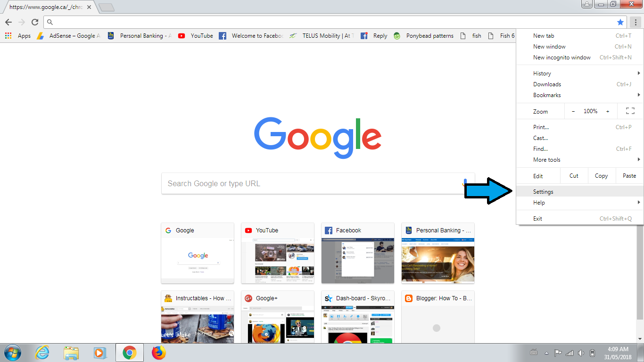The width and height of the screenshot is (644, 362).
Task: Close the google.ca tab
Action: click(x=89, y=8)
